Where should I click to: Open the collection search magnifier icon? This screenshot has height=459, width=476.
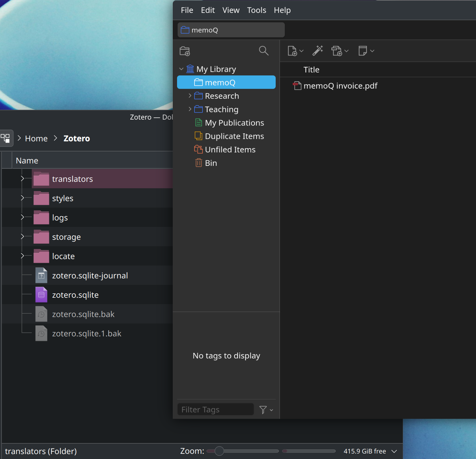(x=264, y=51)
